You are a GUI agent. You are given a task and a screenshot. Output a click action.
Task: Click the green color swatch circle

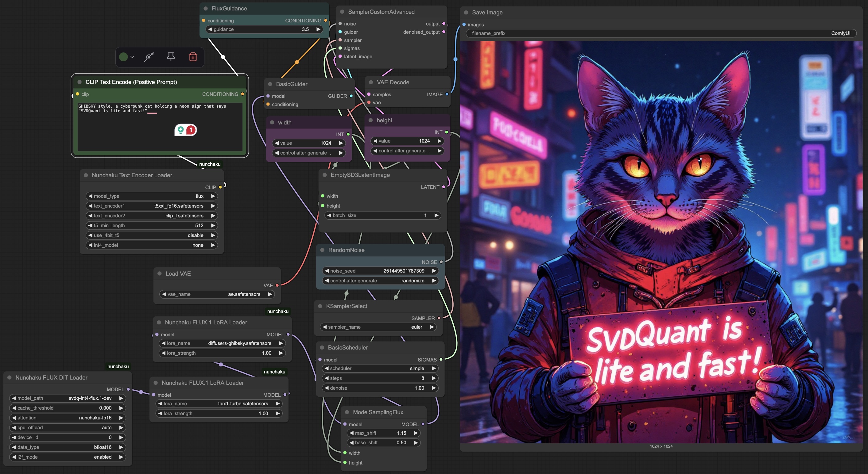point(123,57)
